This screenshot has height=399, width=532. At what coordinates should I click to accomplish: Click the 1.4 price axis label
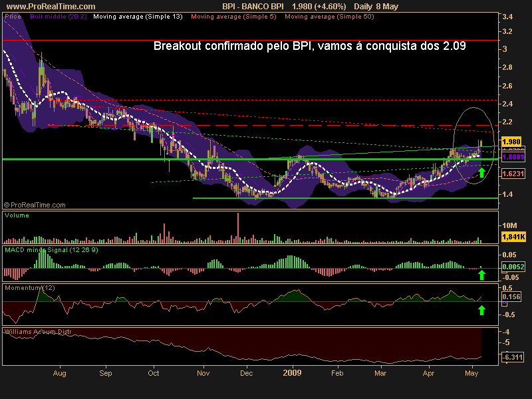507,194
